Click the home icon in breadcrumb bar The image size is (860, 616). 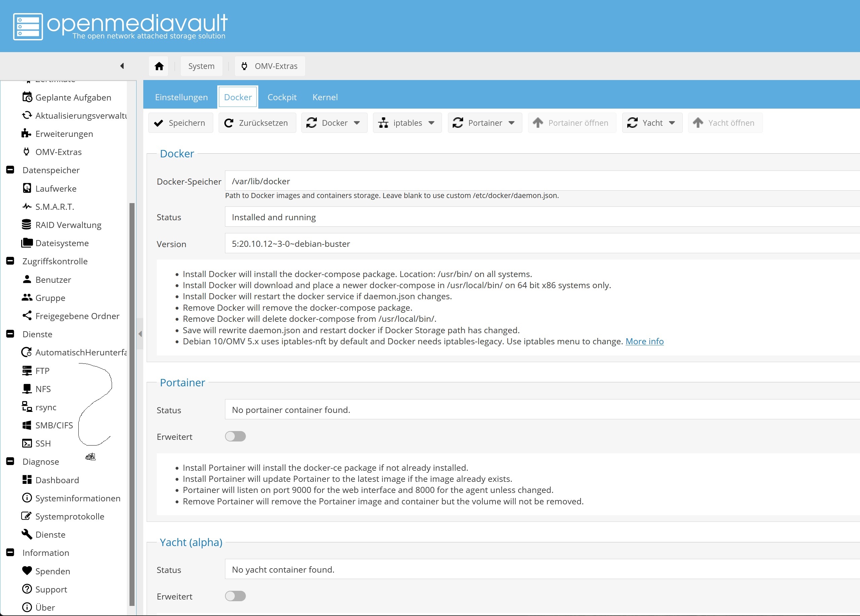[x=159, y=66]
